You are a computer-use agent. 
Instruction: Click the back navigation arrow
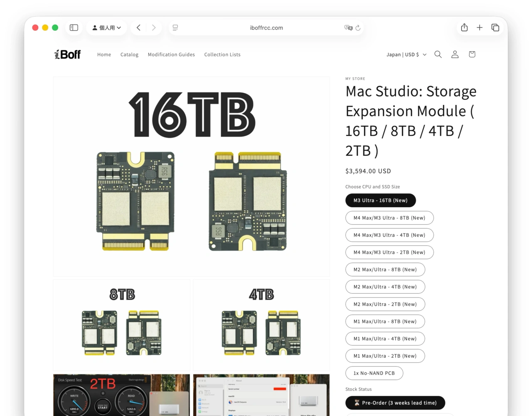[138, 27]
